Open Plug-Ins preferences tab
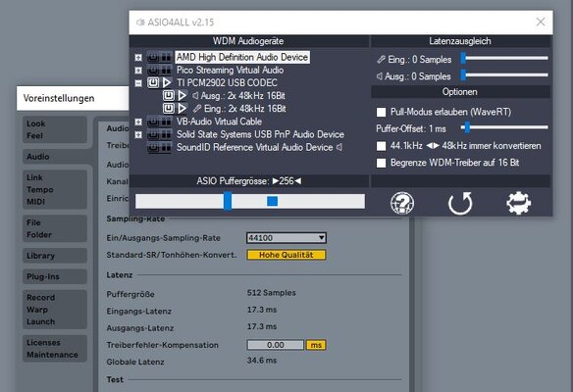Image resolution: width=573 pixels, height=392 pixels. 55,276
